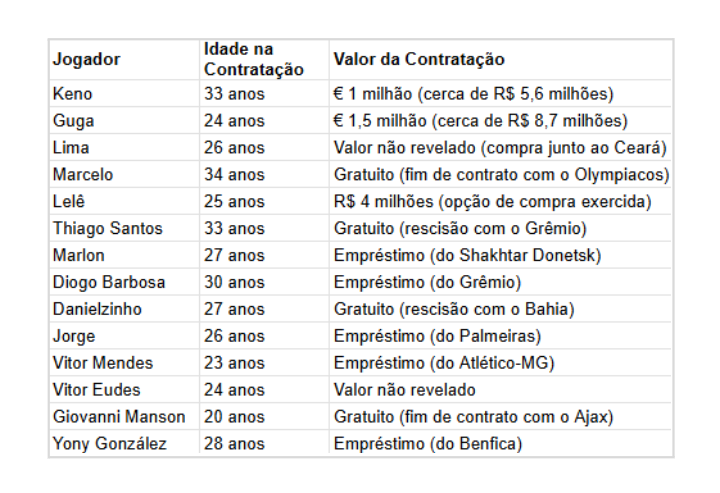The height and width of the screenshot is (493, 720).
Task: Click the Thiago Santos name cell
Action: 124,228
